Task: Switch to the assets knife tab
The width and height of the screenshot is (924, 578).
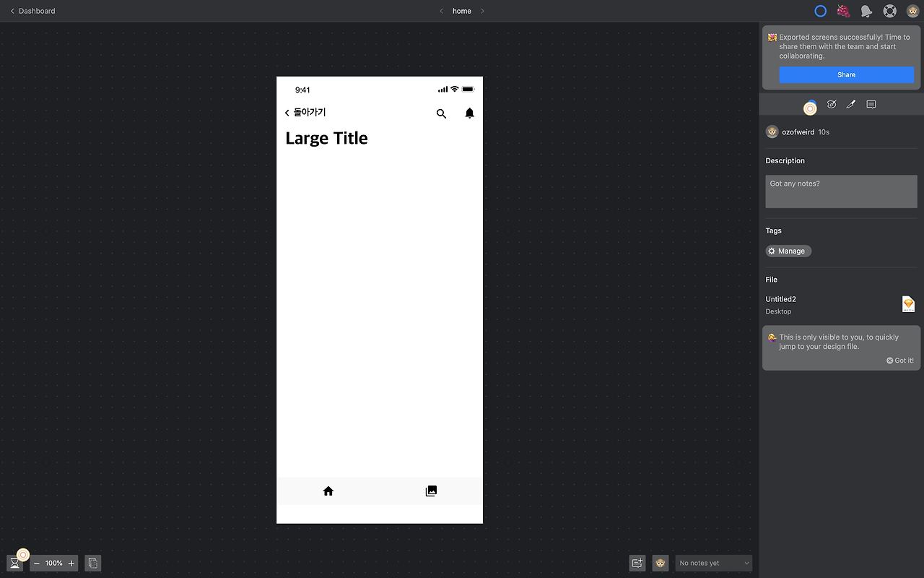Action: 851,104
